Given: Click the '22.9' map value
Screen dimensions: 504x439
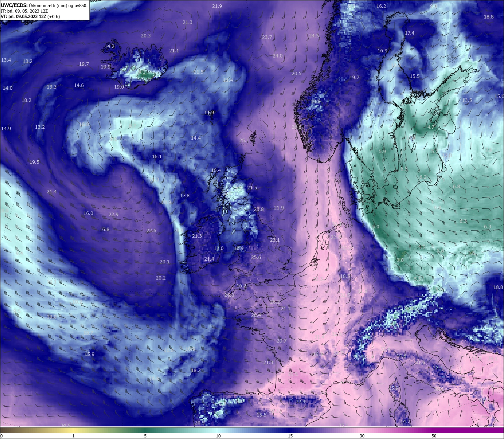Looking at the screenshot, I should click(113, 215).
